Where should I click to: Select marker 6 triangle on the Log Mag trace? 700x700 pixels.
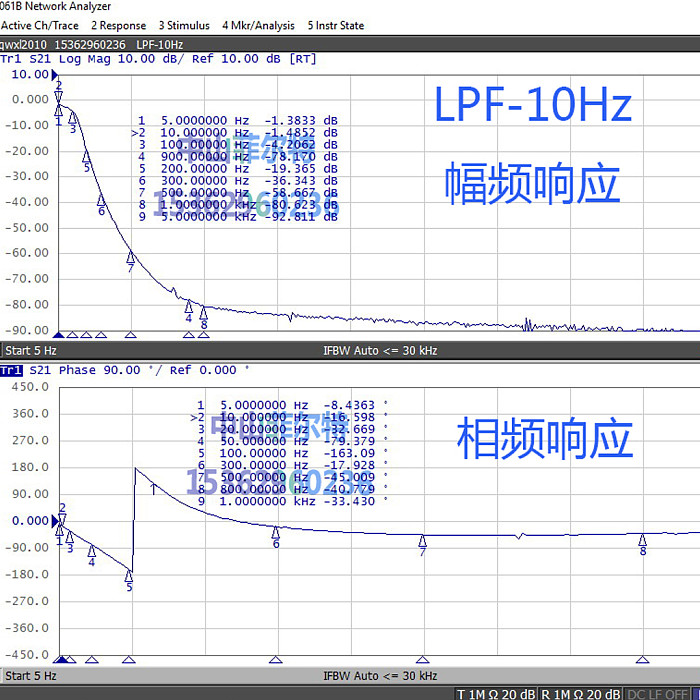pyautogui.click(x=101, y=200)
